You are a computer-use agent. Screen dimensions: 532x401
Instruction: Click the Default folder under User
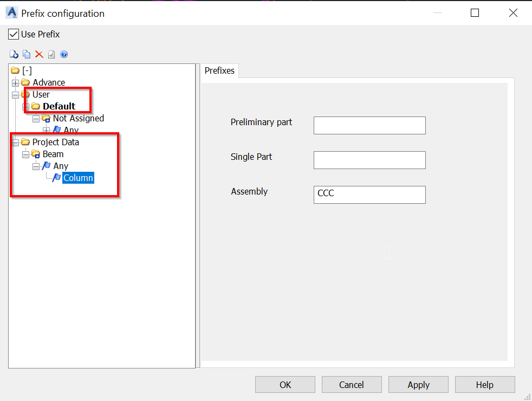[60, 106]
